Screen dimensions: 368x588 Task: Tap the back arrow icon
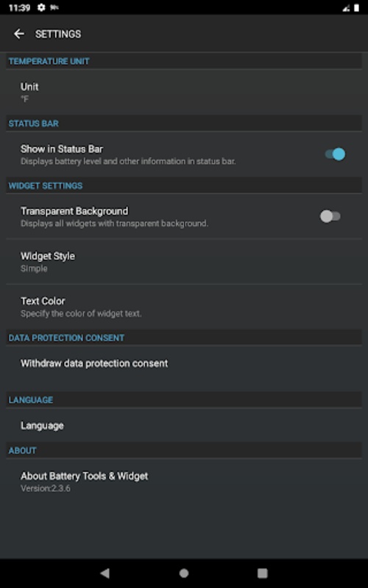[x=19, y=34]
